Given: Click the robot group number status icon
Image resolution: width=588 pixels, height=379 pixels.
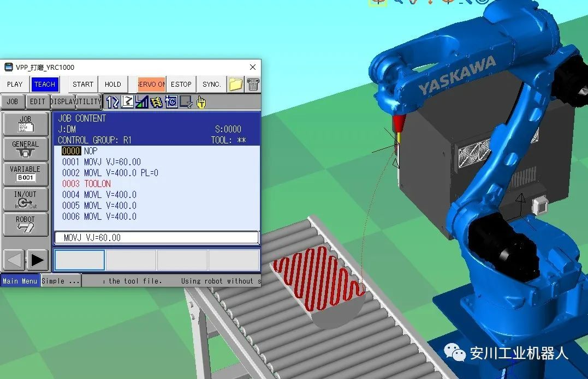Looking at the screenshot, I should click(x=112, y=102).
